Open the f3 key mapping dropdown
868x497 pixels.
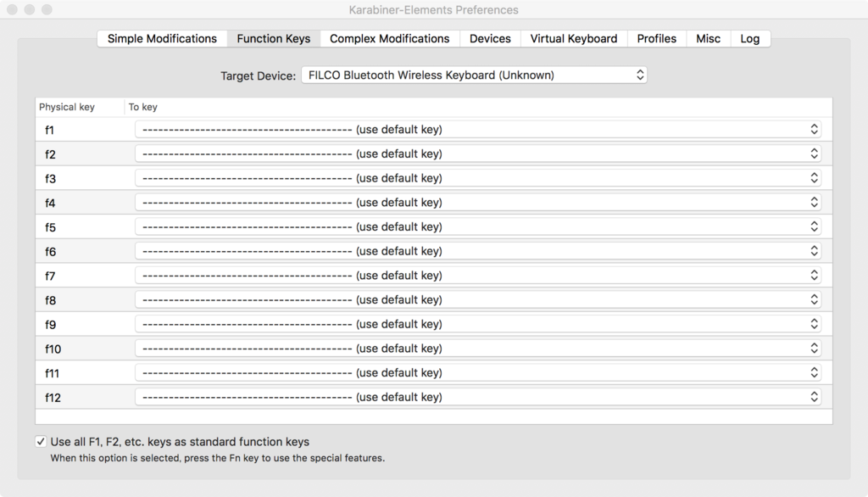click(x=478, y=178)
